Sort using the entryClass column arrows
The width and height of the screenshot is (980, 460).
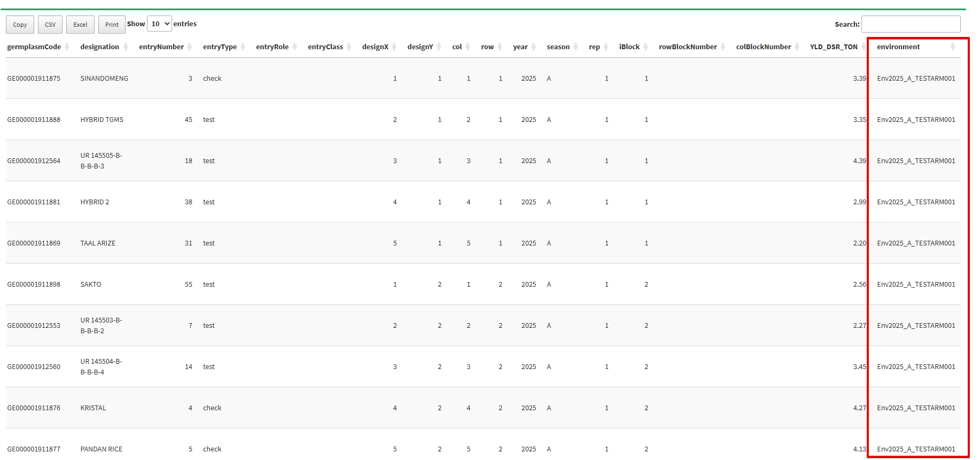[x=349, y=47]
